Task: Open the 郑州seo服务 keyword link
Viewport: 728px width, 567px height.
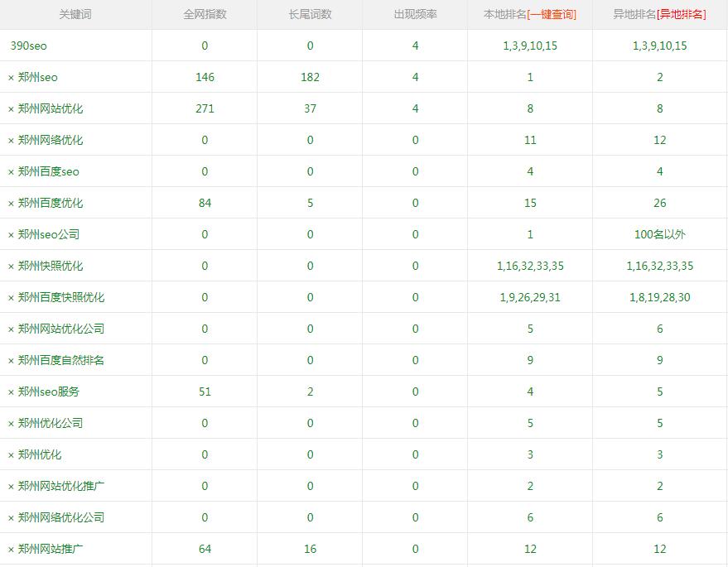Action: [49, 392]
